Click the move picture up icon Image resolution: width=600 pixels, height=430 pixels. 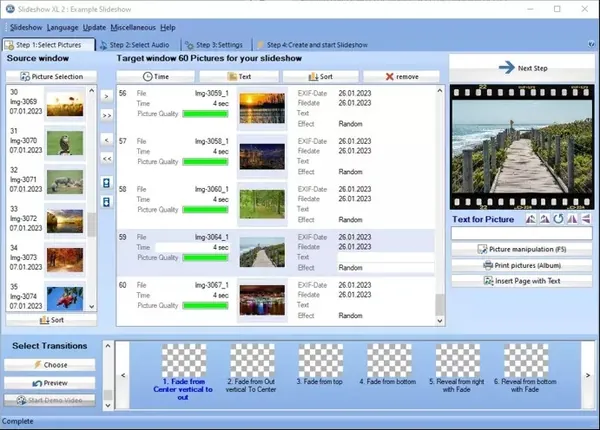click(107, 183)
